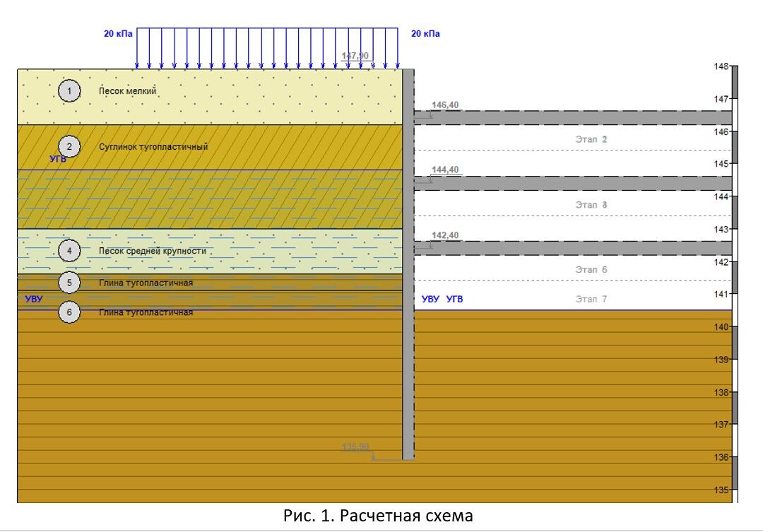763x532 pixels.
Task: Click the 139 tick on the elevation scale
Action: pos(721,359)
